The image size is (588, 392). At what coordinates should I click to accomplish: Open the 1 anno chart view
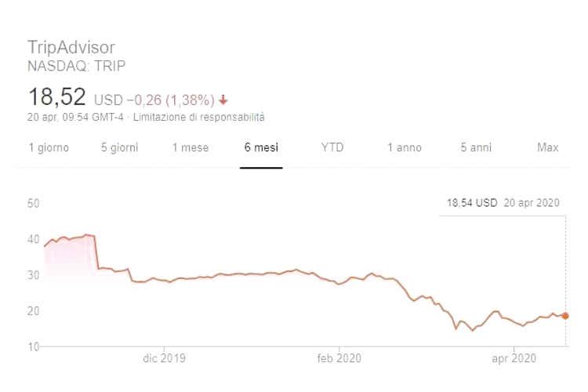(x=404, y=147)
